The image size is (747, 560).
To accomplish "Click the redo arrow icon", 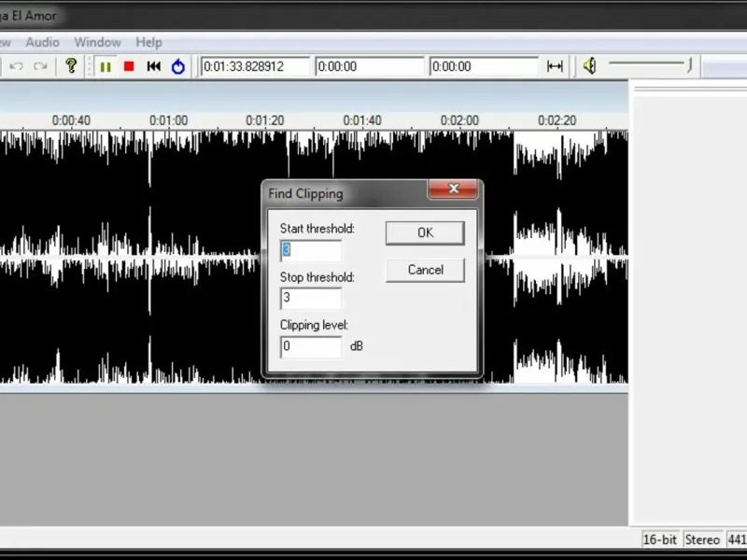I will coord(40,66).
